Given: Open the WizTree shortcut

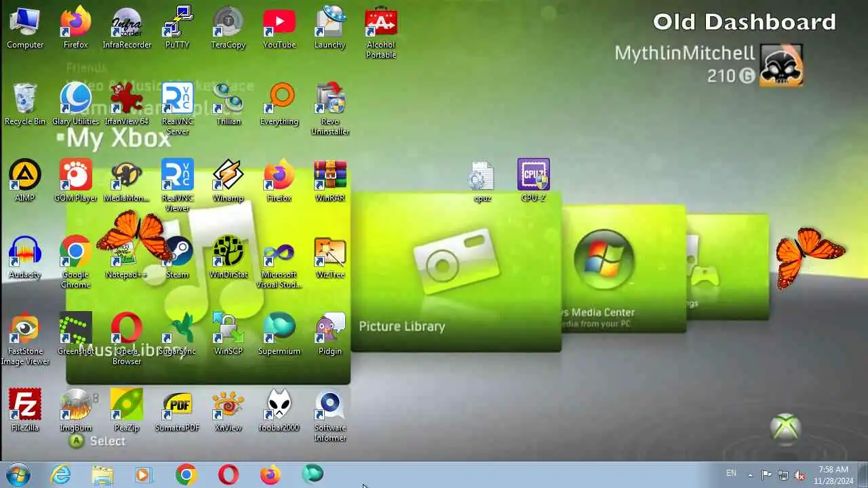Looking at the screenshot, I should [x=330, y=258].
